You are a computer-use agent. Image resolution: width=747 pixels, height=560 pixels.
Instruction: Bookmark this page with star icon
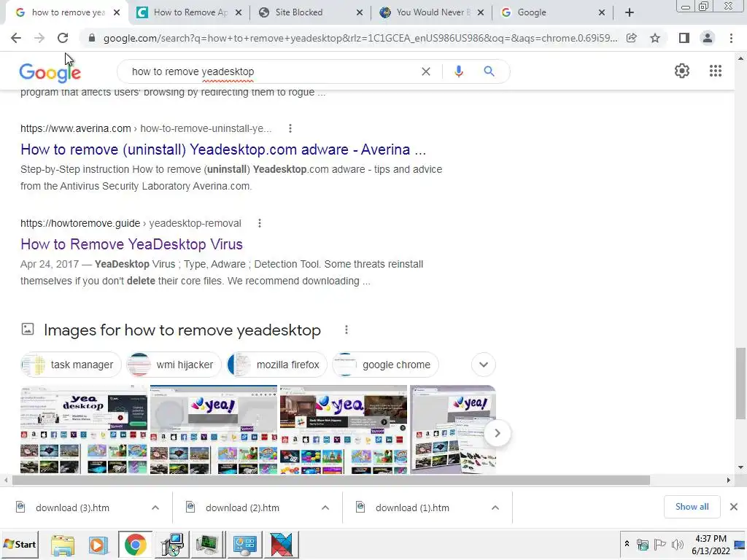pyautogui.click(x=655, y=38)
